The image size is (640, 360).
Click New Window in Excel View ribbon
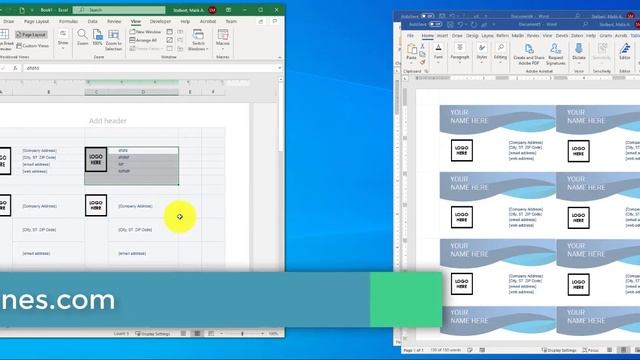point(145,31)
